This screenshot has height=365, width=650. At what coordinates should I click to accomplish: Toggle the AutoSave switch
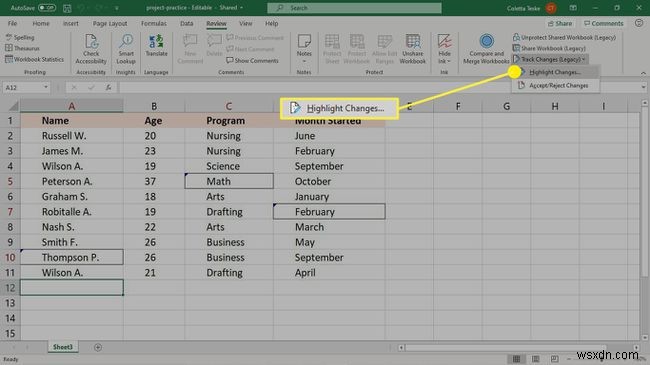(47, 8)
